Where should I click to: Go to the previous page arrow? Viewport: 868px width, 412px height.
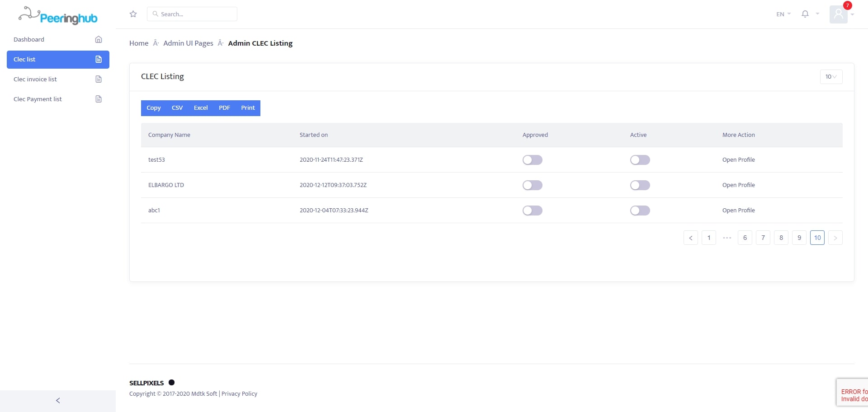pyautogui.click(x=690, y=238)
